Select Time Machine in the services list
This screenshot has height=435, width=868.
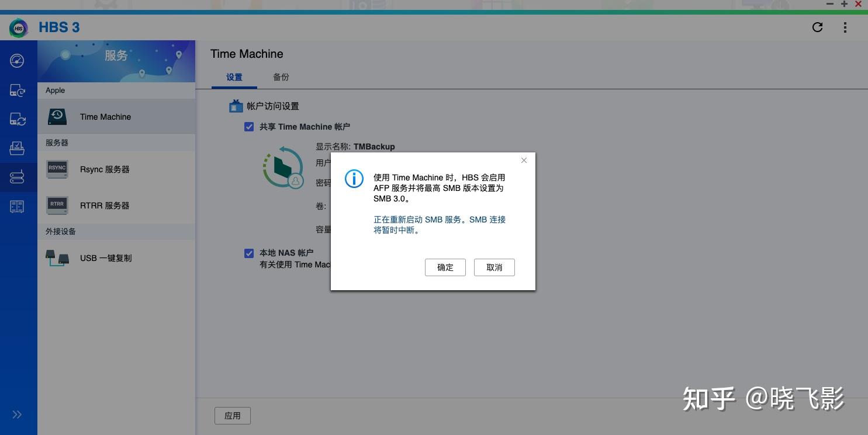pyautogui.click(x=116, y=117)
